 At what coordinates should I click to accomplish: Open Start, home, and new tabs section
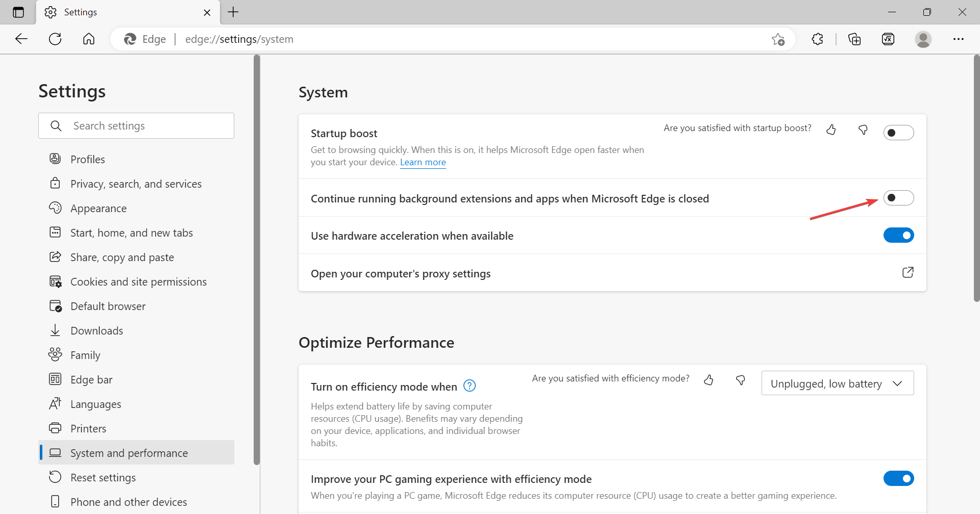[136, 233]
